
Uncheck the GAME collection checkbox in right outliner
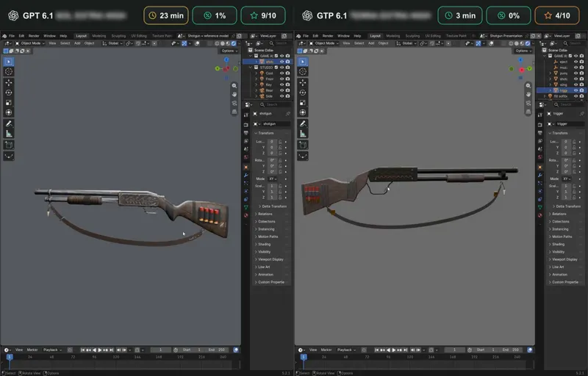pos(570,56)
